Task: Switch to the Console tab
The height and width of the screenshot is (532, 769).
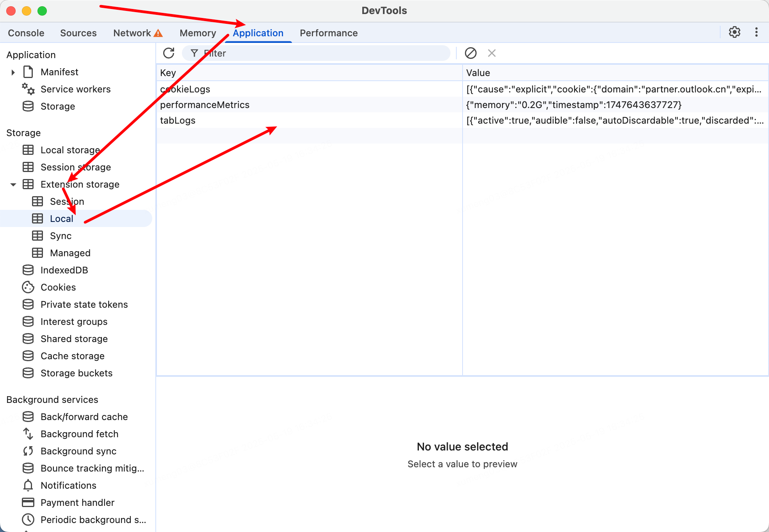Action: (26, 33)
